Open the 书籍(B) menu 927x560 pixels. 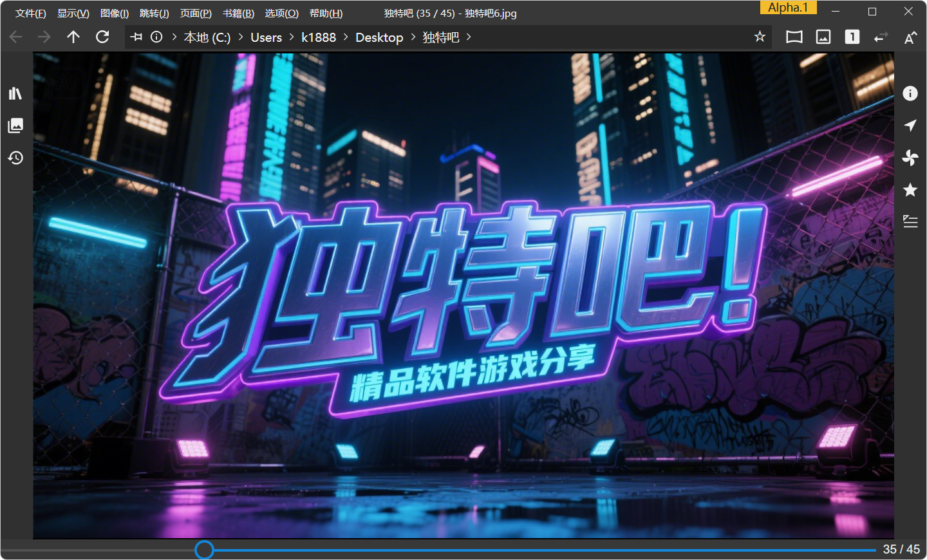pyautogui.click(x=238, y=14)
